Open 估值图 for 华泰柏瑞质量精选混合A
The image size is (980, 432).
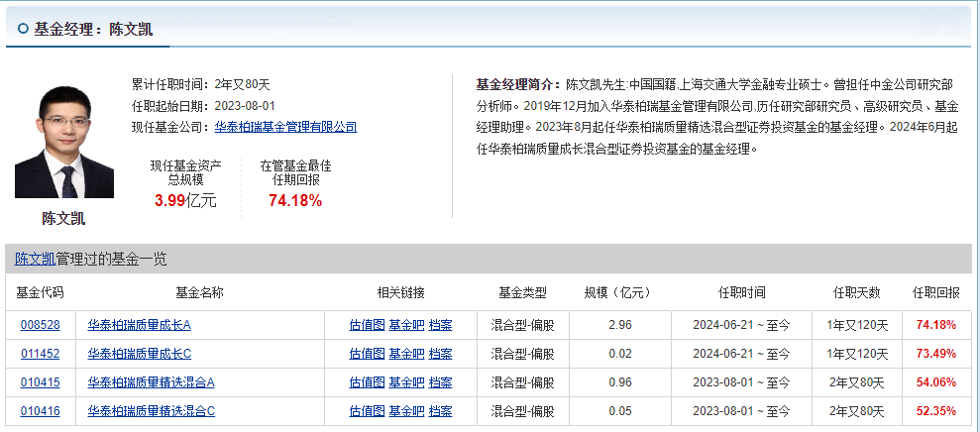click(x=367, y=382)
